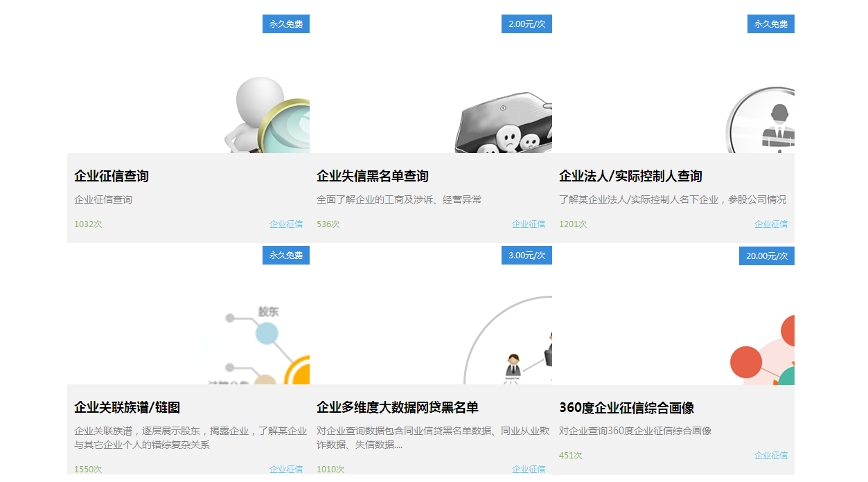Screen dimensions: 868x482
Task: Open the 企业关联族谱/链图 title
Action: (x=127, y=407)
